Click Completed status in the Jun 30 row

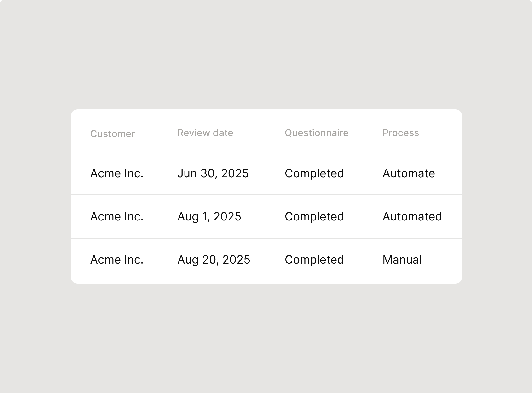[314, 173]
